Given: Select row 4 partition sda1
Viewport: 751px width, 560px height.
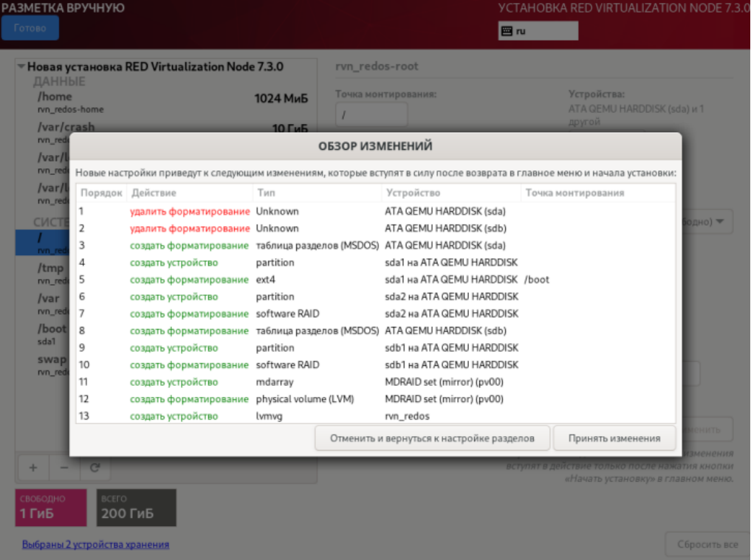Looking at the screenshot, I should pos(376,262).
